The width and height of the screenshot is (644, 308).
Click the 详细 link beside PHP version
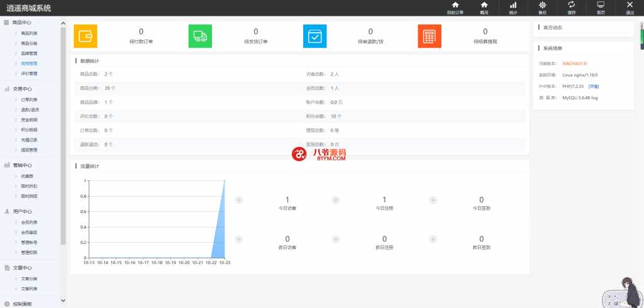point(593,85)
